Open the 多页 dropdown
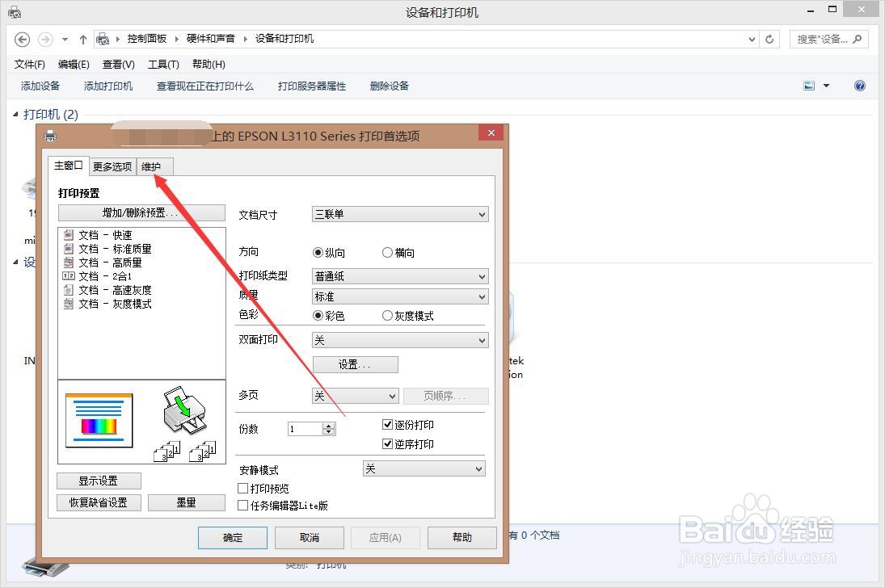This screenshot has height=588, width=885. coord(356,396)
